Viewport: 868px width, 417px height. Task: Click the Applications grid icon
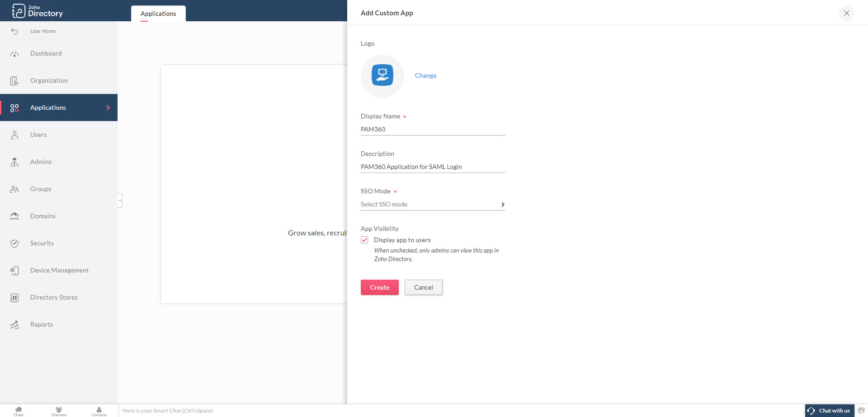pos(14,108)
